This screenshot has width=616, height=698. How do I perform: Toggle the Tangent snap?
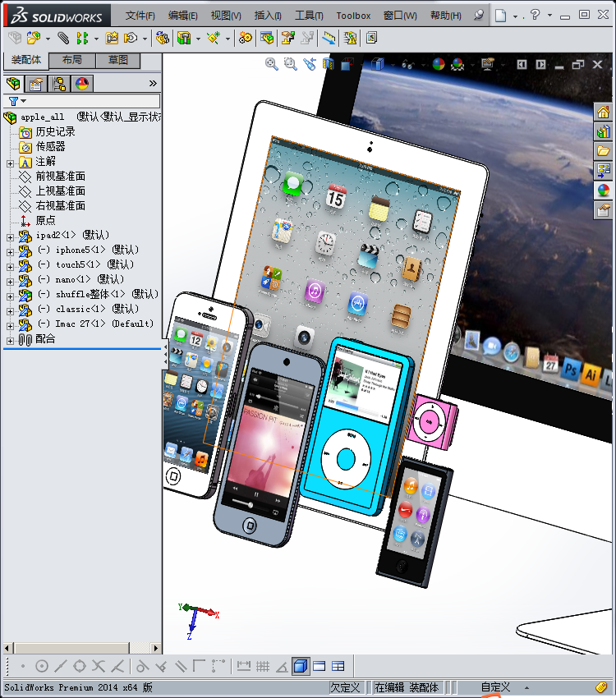pyautogui.click(x=142, y=666)
